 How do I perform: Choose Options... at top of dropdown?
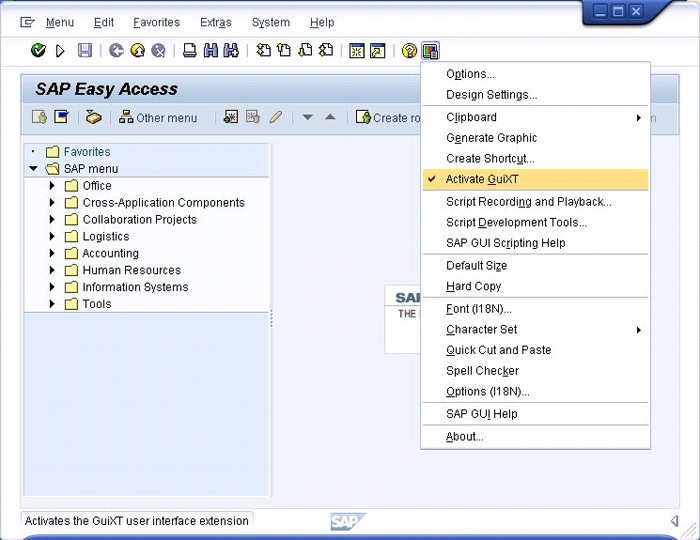pos(535,74)
